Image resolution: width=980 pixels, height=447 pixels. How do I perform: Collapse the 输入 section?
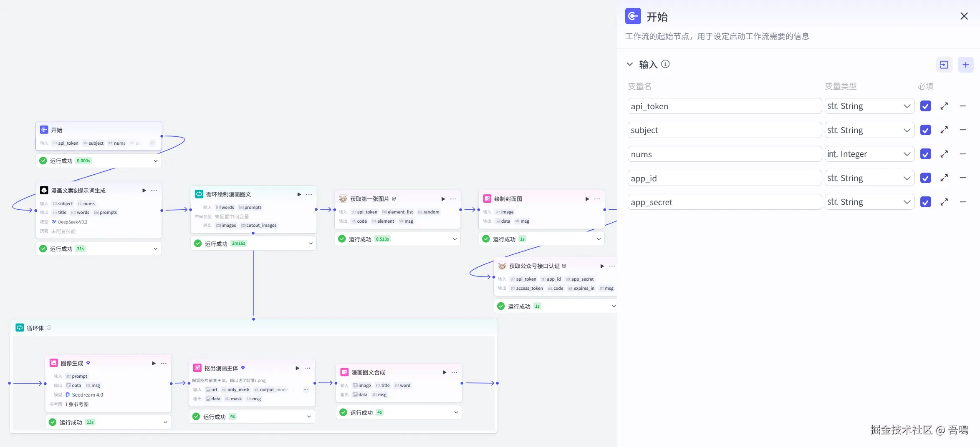point(630,64)
